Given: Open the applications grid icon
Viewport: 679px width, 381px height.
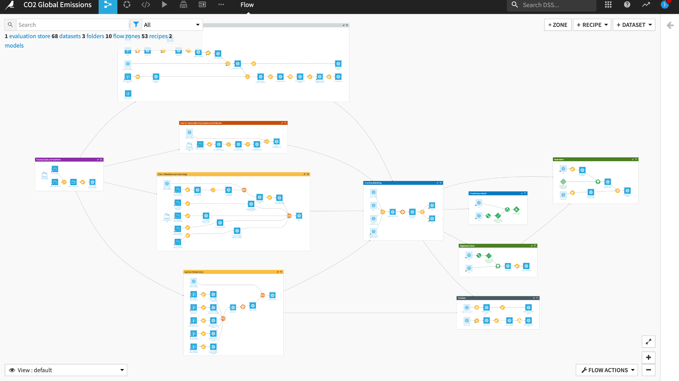Looking at the screenshot, I should [608, 5].
